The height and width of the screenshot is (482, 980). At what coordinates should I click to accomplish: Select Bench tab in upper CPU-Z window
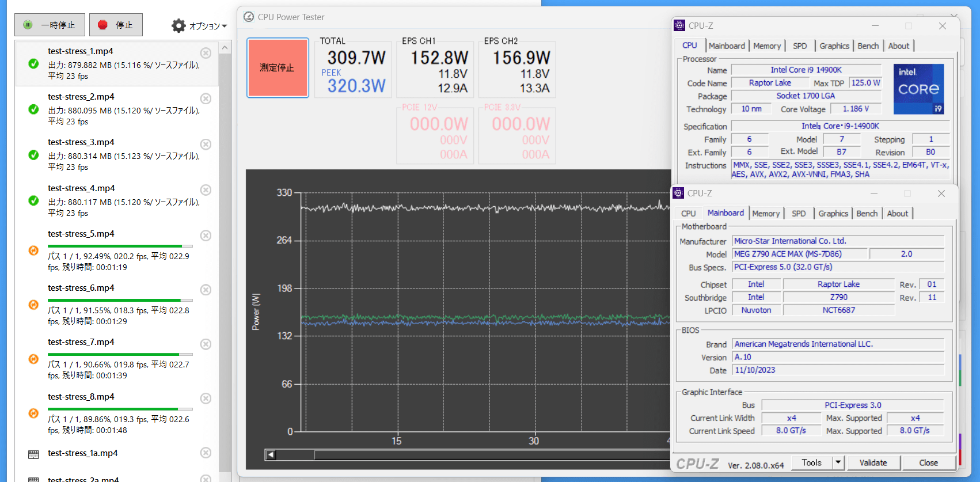pyautogui.click(x=868, y=46)
